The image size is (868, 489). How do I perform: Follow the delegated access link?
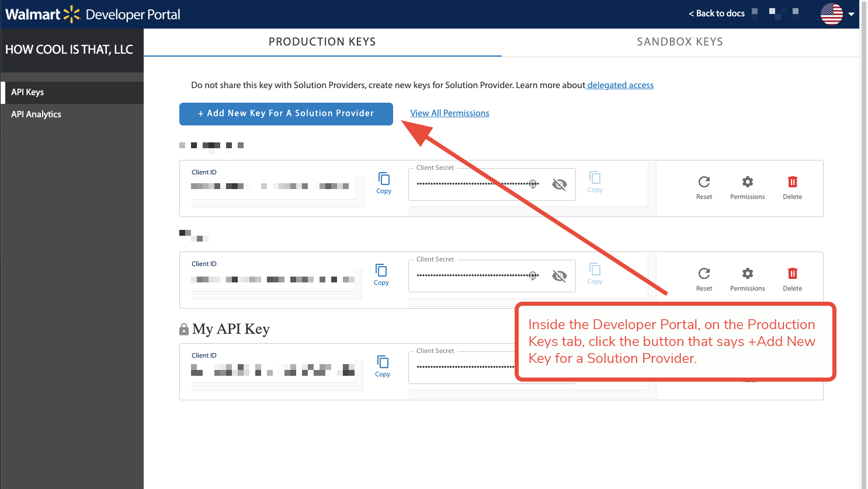(620, 85)
